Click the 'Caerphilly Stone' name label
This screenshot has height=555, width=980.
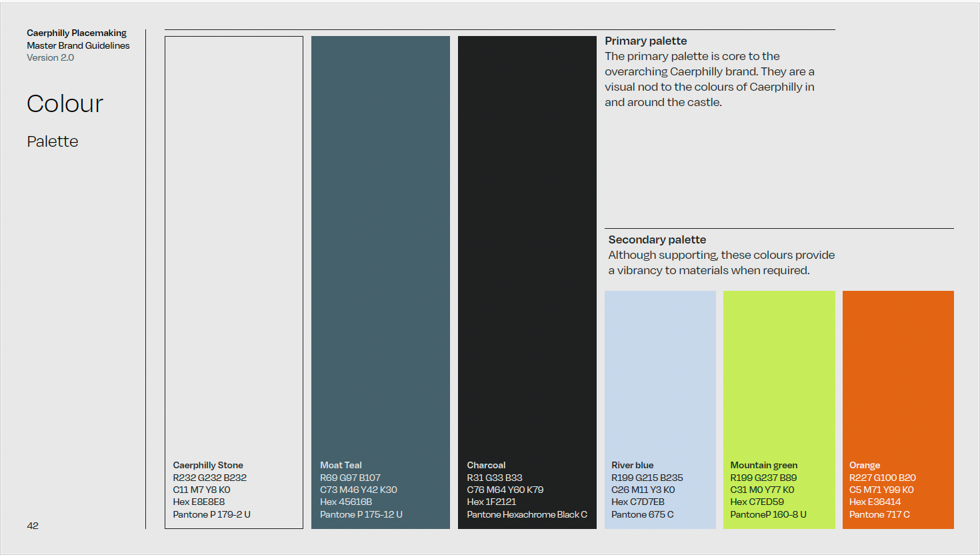[x=208, y=465]
